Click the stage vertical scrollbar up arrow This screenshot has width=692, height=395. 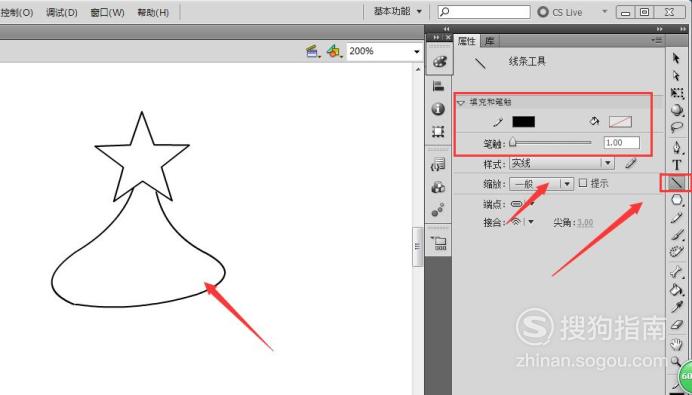point(418,69)
